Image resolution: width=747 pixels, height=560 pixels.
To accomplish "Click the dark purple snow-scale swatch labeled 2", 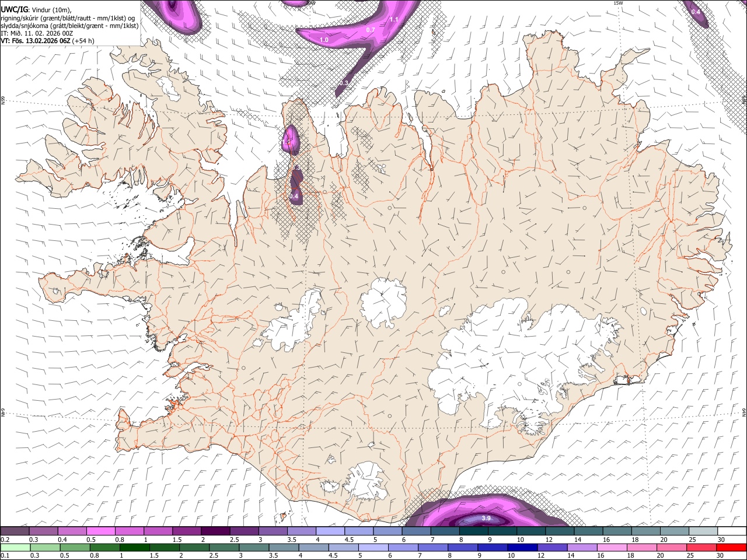I will pyautogui.click(x=215, y=531).
